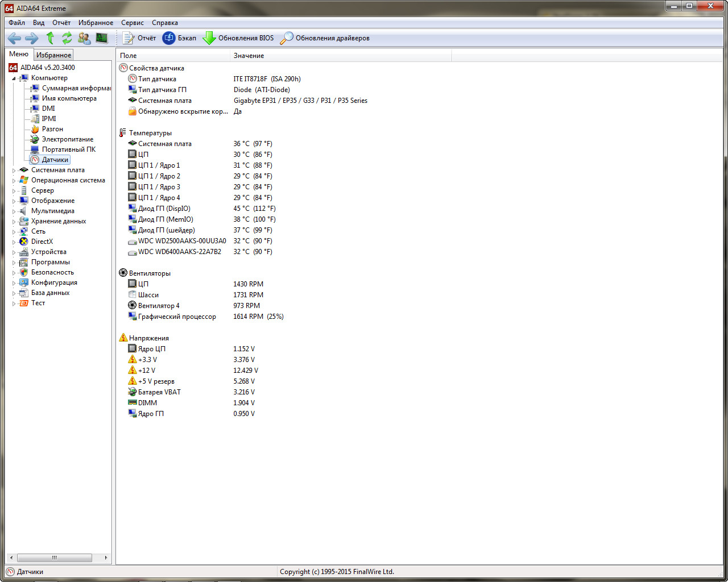Viewport: 728px width, 582px height.
Task: Select the Графический процессор fan row
Action: 205,317
